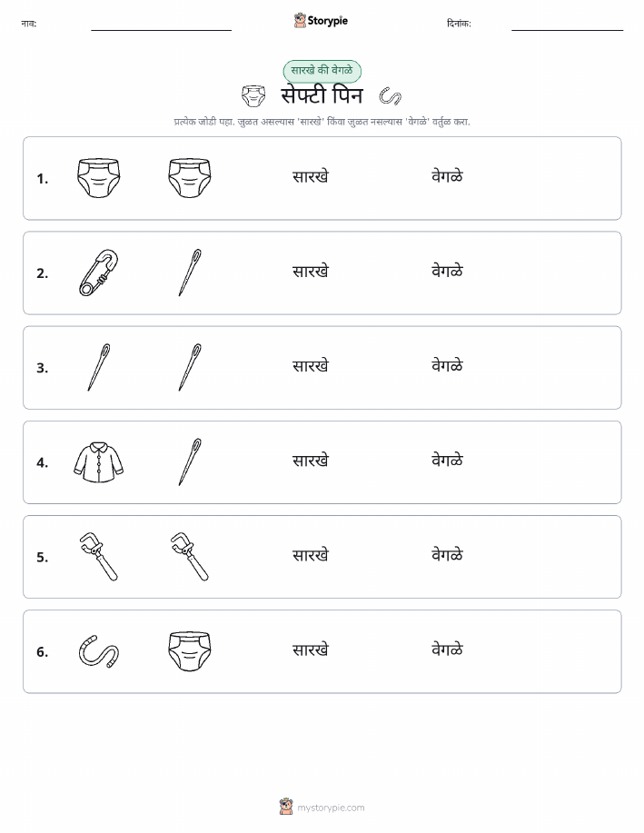Select 'सारखे' for row 3
This screenshot has height=833, width=644.
point(311,365)
